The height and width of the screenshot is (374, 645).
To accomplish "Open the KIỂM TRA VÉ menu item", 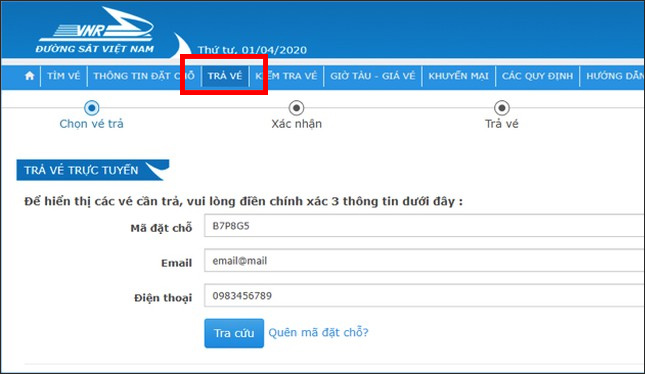I will [286, 76].
